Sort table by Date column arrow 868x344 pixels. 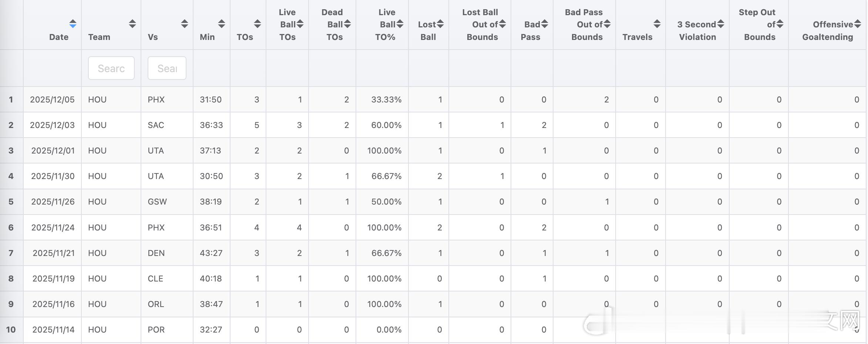click(x=73, y=24)
